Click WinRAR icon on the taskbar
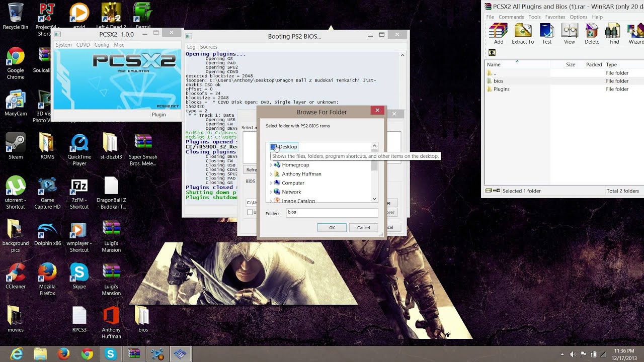 pyautogui.click(x=134, y=354)
